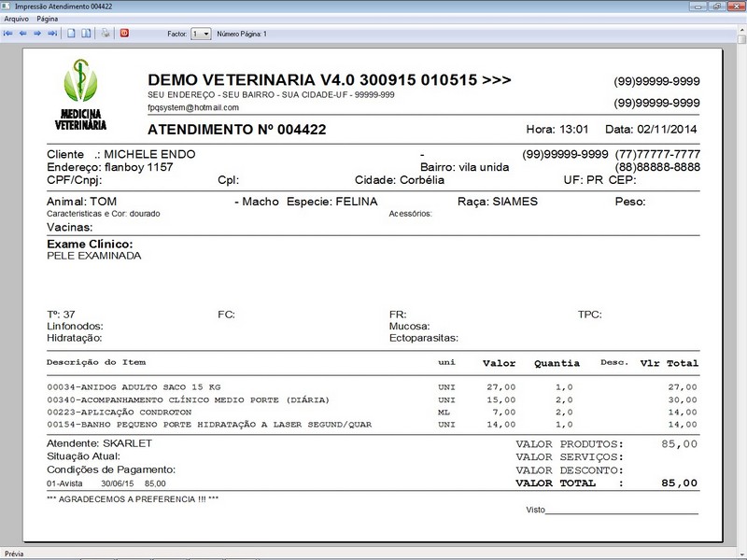Click the Medicina Veterinária logo
The height and width of the screenshot is (560, 747).
click(x=80, y=94)
